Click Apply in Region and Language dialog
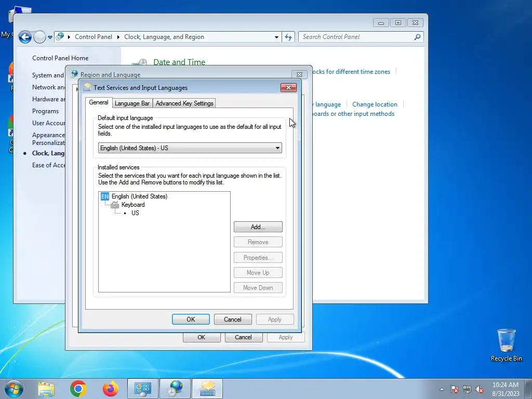 [286, 337]
